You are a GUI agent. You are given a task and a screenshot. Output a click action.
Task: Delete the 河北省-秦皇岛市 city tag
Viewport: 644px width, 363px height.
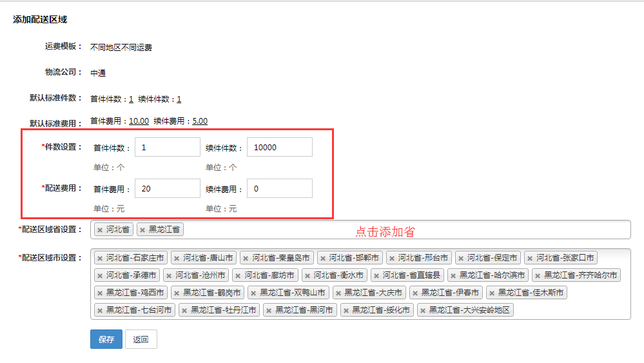246,258
